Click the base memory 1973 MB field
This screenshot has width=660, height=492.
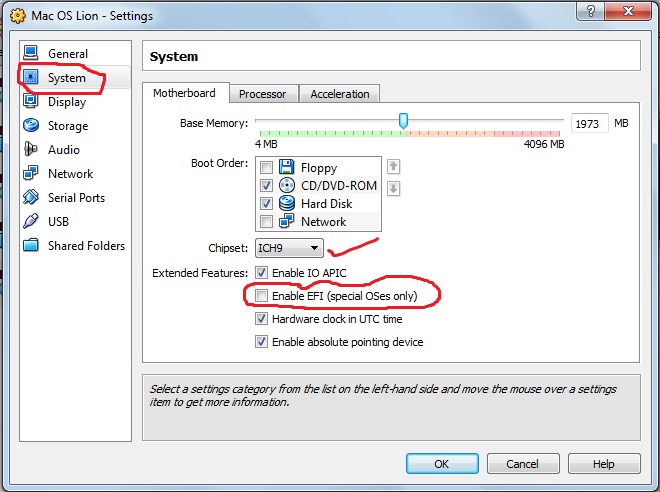[x=589, y=123]
